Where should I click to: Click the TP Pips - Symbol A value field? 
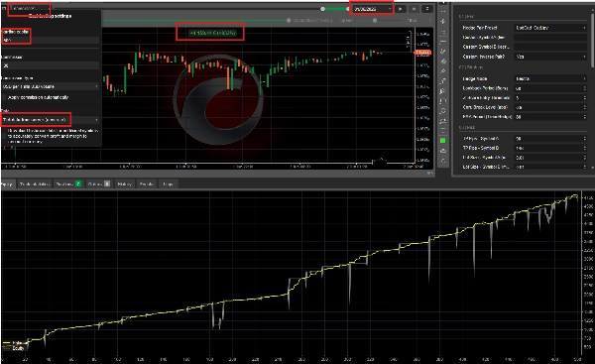(550, 139)
